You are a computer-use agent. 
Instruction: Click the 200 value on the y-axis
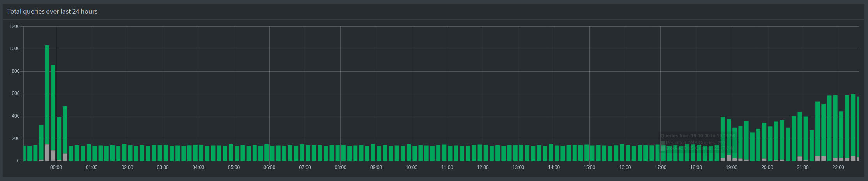click(16, 139)
